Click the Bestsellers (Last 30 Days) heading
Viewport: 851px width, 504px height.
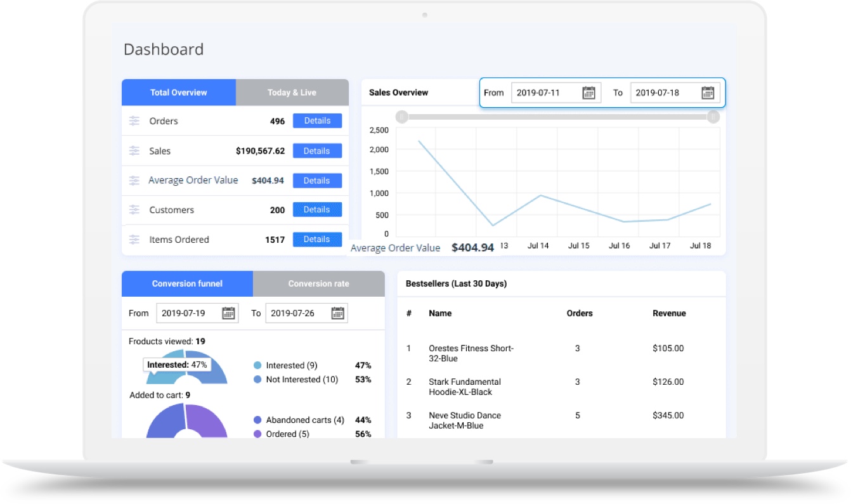pyautogui.click(x=456, y=284)
